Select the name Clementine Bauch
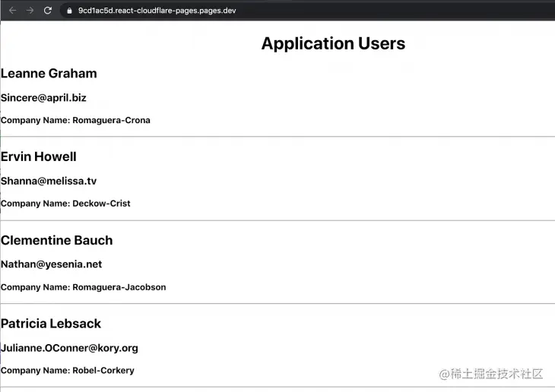The height and width of the screenshot is (392, 555). [x=56, y=240]
